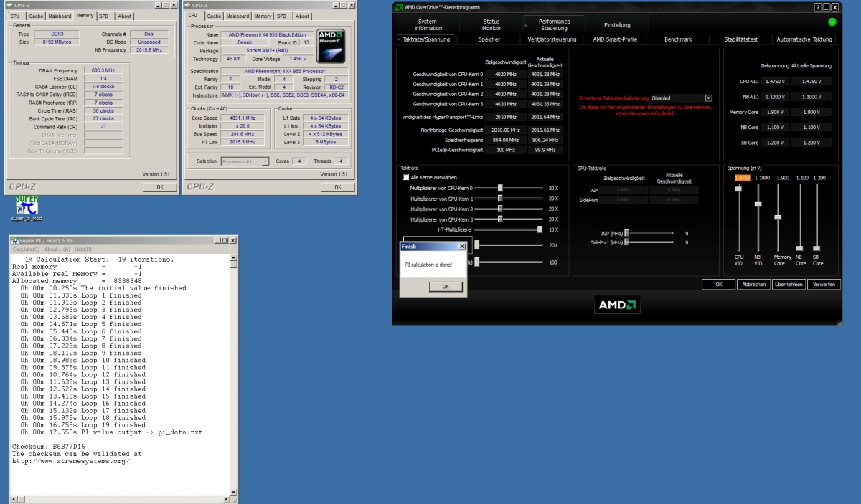861x504 pixels.
Task: Click the green status indicator in AMD OverDrive
Action: point(832,22)
